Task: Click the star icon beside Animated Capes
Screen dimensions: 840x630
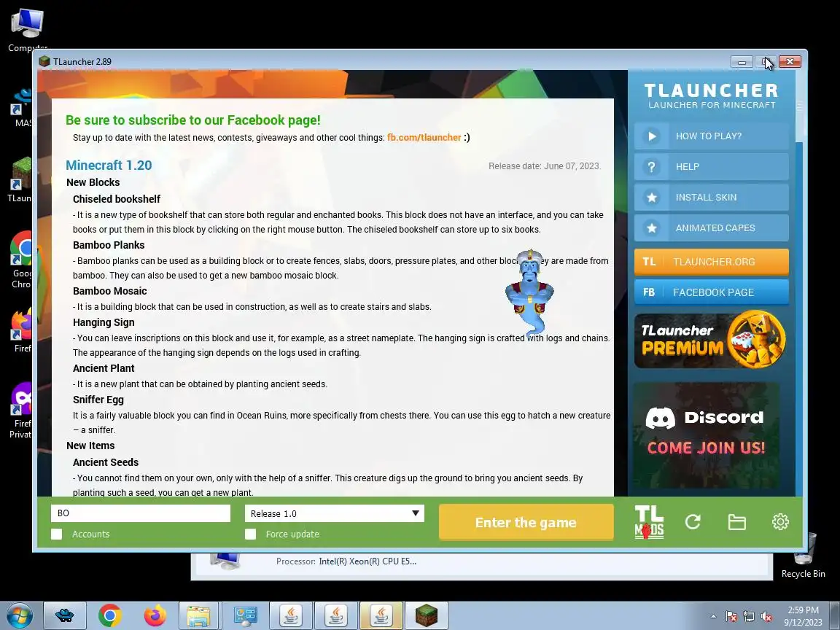Action: (651, 227)
